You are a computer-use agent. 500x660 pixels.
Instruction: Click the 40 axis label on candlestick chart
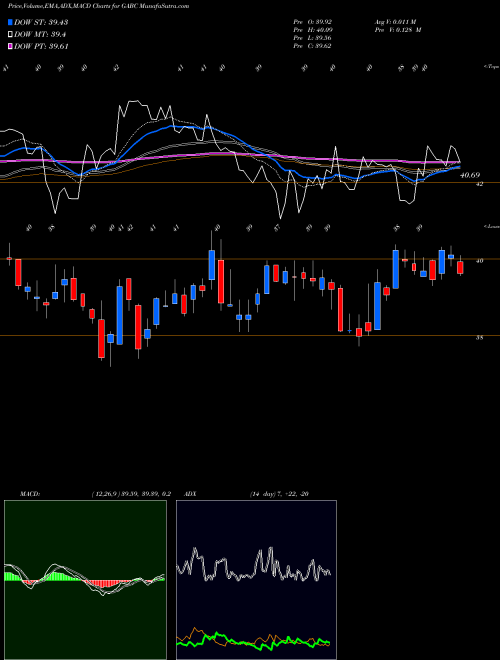[479, 261]
